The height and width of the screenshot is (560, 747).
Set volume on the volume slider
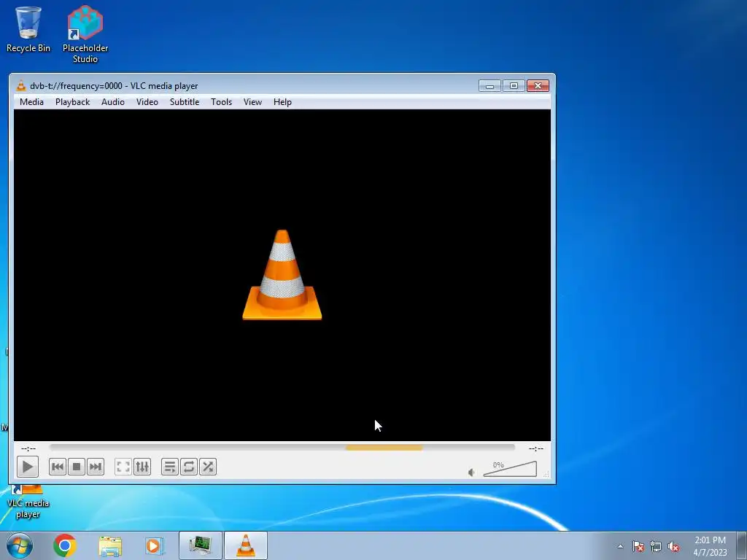click(510, 469)
